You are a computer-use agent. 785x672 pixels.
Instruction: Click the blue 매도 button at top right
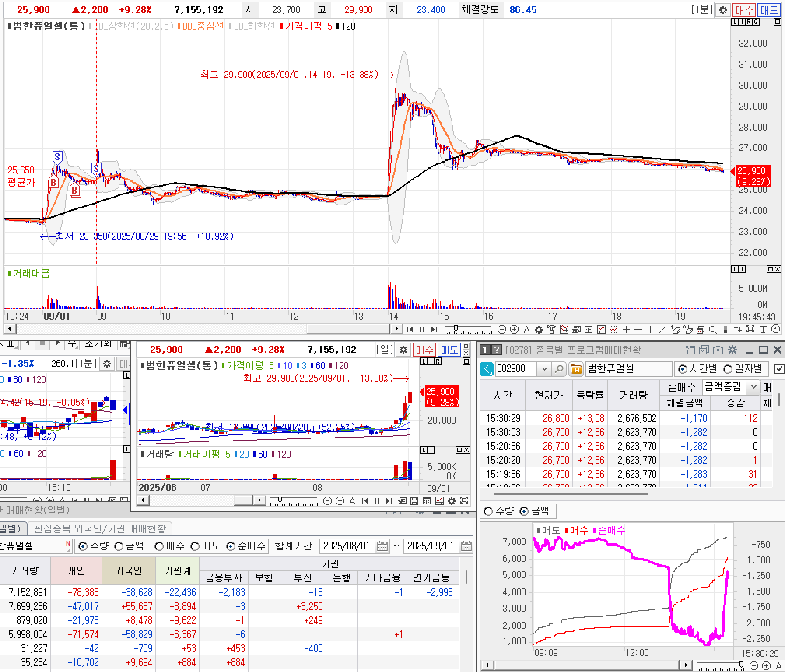[x=769, y=10]
